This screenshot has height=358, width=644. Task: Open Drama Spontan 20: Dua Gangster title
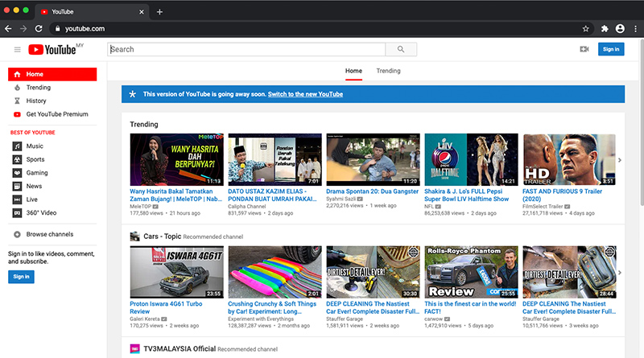click(x=372, y=191)
